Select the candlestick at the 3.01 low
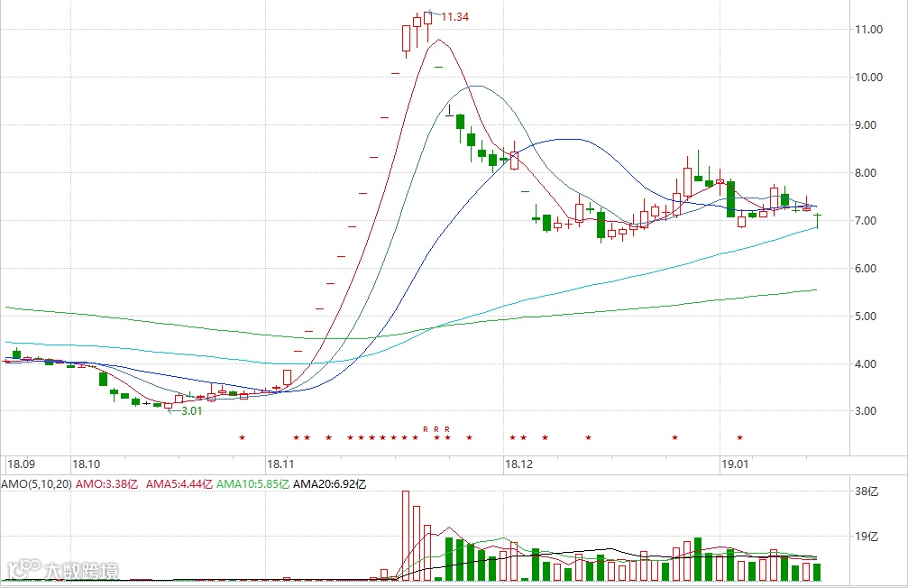The height and width of the screenshot is (588, 908). click(x=169, y=406)
